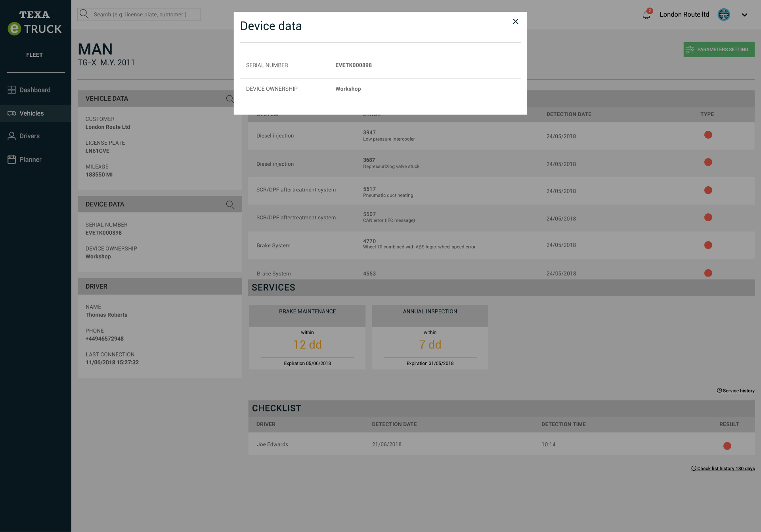
Task: Click red status dot for error 3687
Action: click(708, 162)
